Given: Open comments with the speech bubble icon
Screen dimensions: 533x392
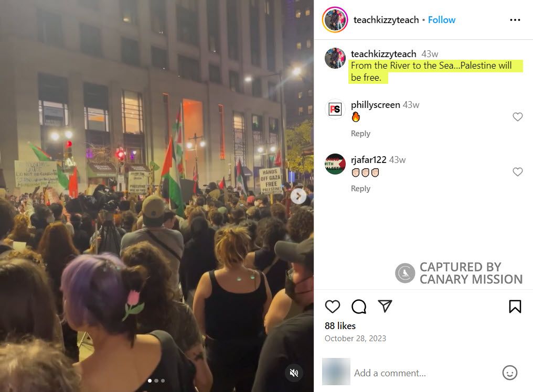Looking at the screenshot, I should (x=359, y=307).
